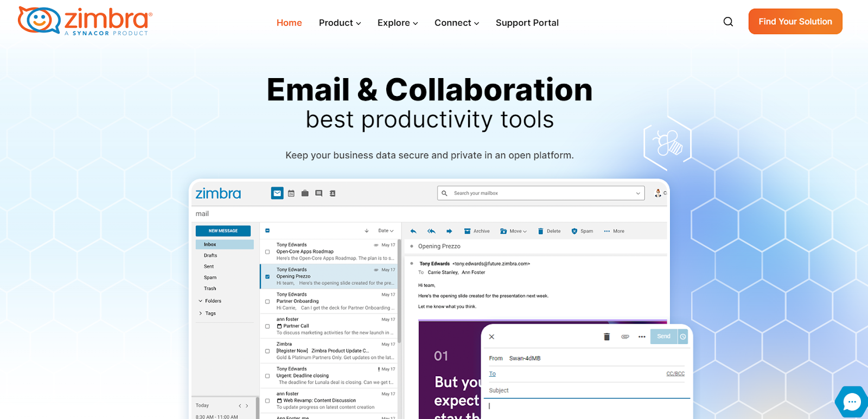
Task: Open the Chat app icon in Zimbra toolbar
Action: tap(319, 194)
